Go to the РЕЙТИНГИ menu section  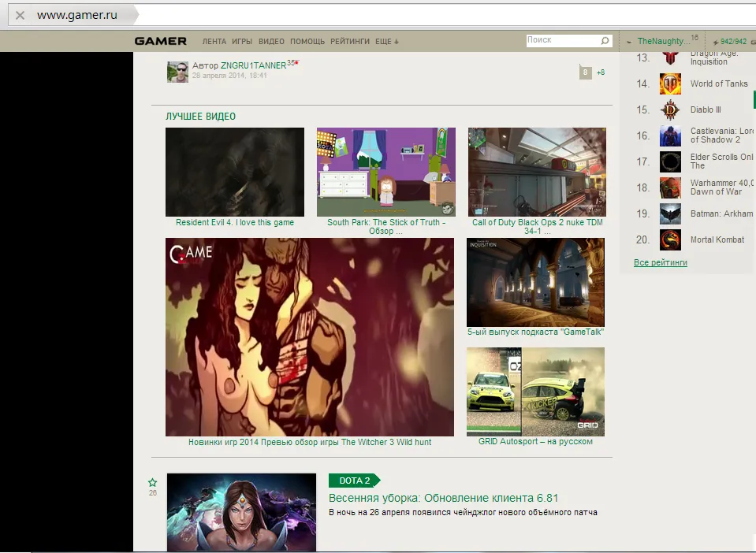click(349, 41)
